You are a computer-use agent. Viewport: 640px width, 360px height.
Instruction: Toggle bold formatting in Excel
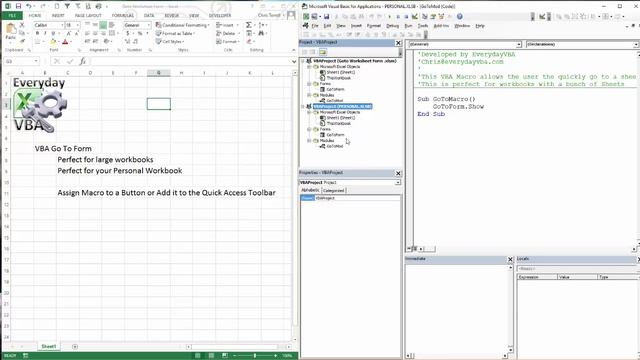tap(37, 33)
